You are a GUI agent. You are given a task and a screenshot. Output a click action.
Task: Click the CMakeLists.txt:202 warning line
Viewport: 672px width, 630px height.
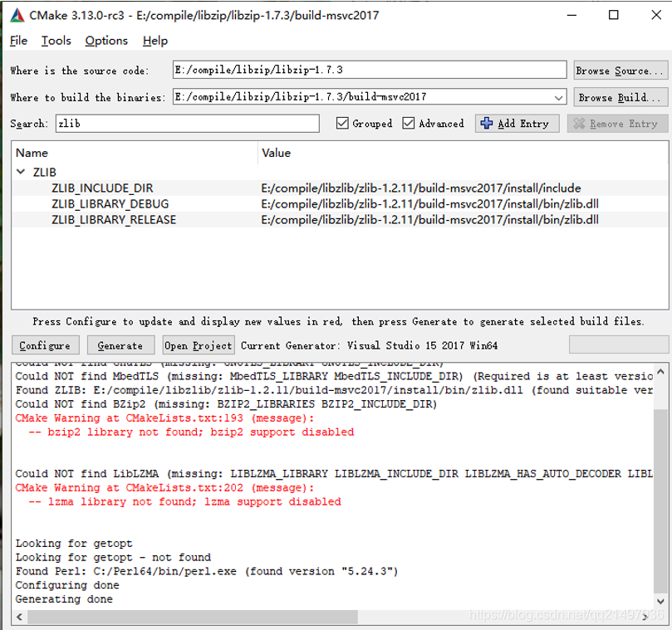164,487
